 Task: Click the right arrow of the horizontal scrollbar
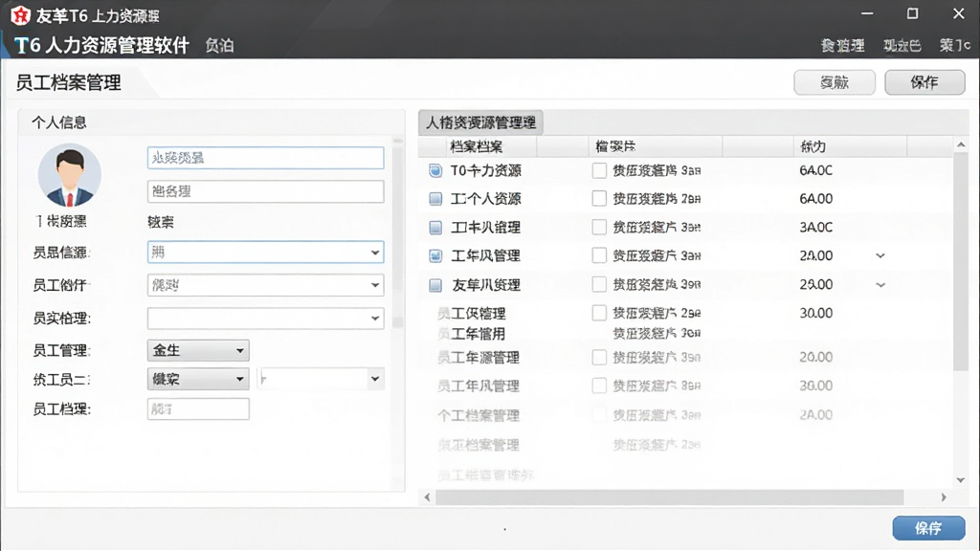pyautogui.click(x=944, y=497)
